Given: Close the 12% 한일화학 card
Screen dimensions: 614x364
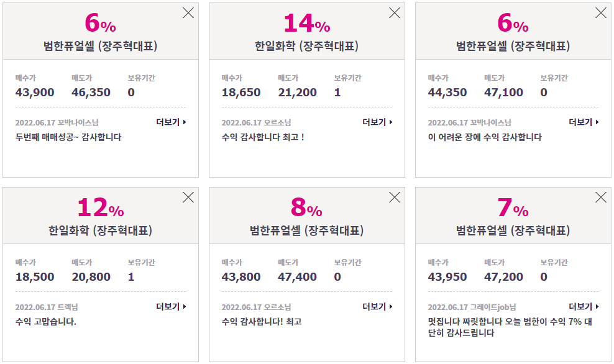Looking at the screenshot, I should coord(188,198).
